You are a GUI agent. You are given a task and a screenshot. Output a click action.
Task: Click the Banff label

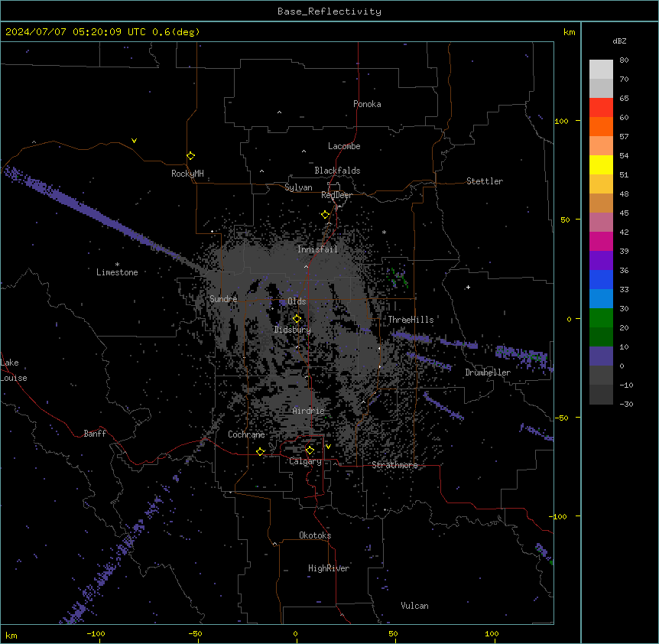pyautogui.click(x=95, y=434)
